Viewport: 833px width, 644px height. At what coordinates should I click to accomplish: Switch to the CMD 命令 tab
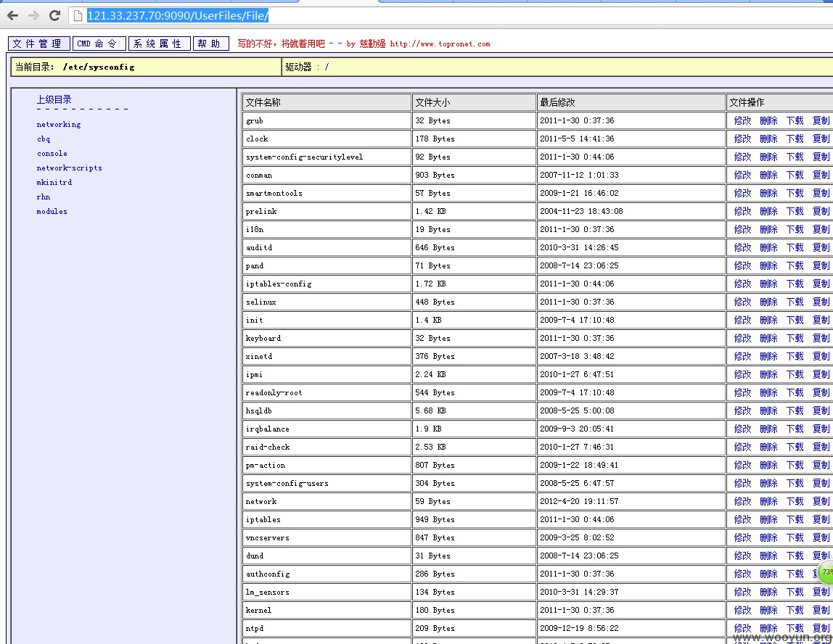click(x=99, y=44)
